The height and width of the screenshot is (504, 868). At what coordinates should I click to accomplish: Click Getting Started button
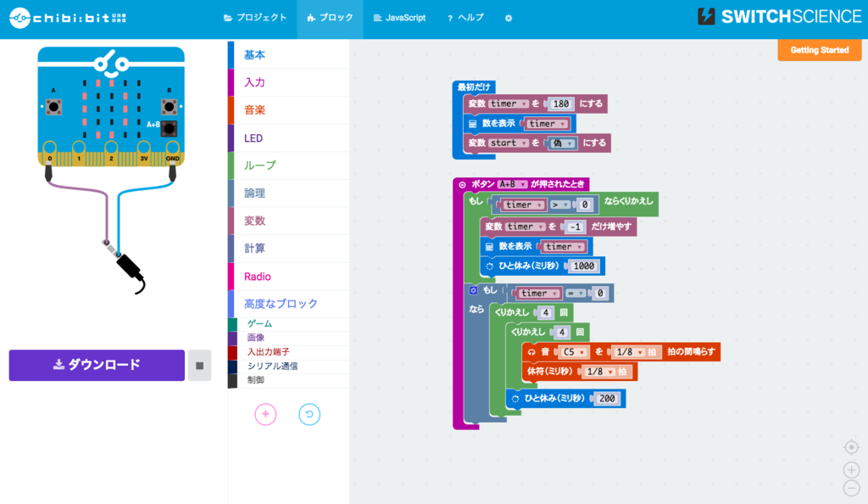click(820, 50)
